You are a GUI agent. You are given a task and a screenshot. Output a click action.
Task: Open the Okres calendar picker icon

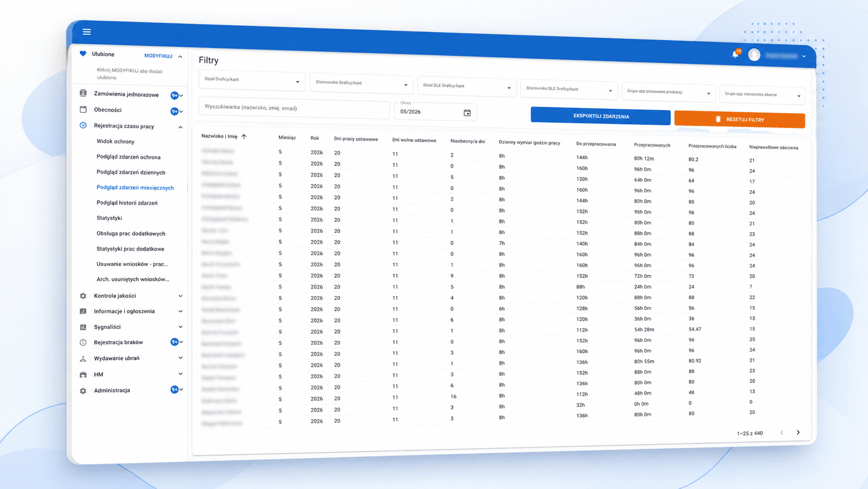[x=467, y=113]
